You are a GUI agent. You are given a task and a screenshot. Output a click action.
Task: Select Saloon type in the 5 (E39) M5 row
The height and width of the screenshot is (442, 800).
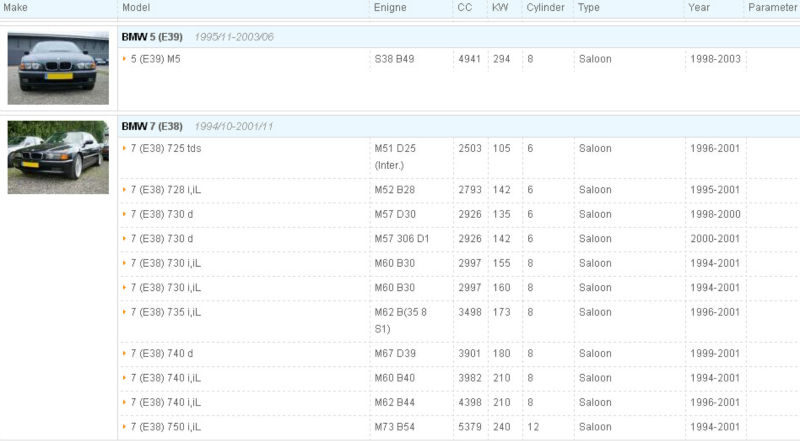[595, 59]
